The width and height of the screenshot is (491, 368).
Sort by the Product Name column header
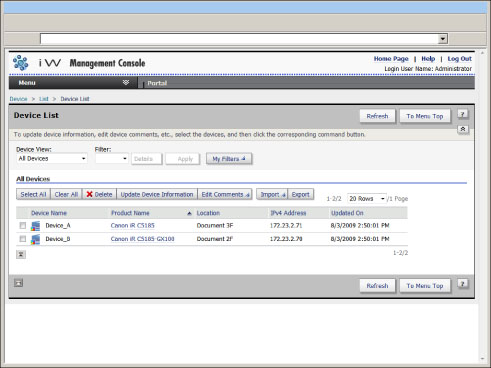pyautogui.click(x=130, y=213)
